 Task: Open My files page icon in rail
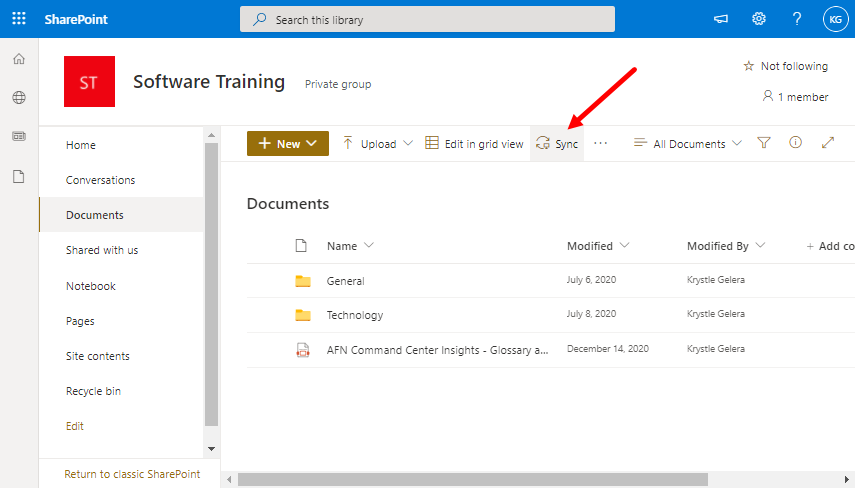click(x=19, y=177)
